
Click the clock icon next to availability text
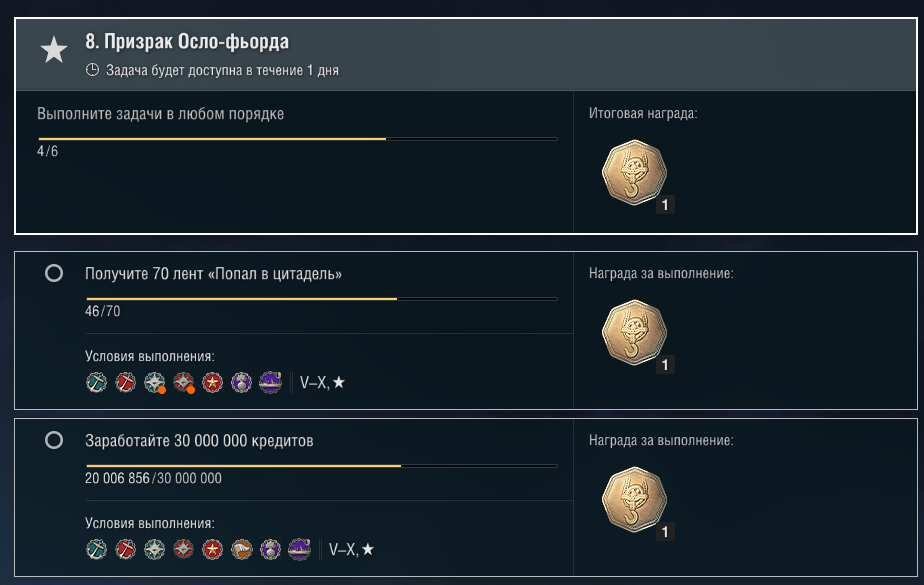pyautogui.click(x=92, y=70)
